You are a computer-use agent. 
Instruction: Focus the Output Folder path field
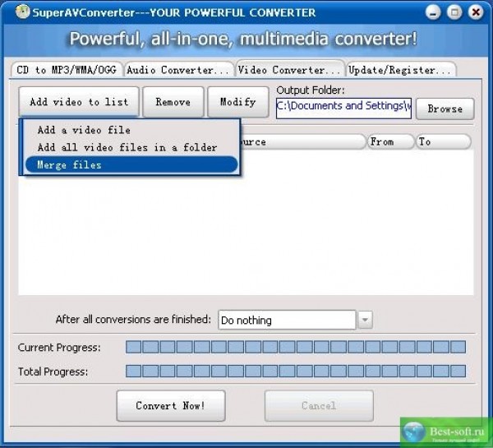click(343, 109)
